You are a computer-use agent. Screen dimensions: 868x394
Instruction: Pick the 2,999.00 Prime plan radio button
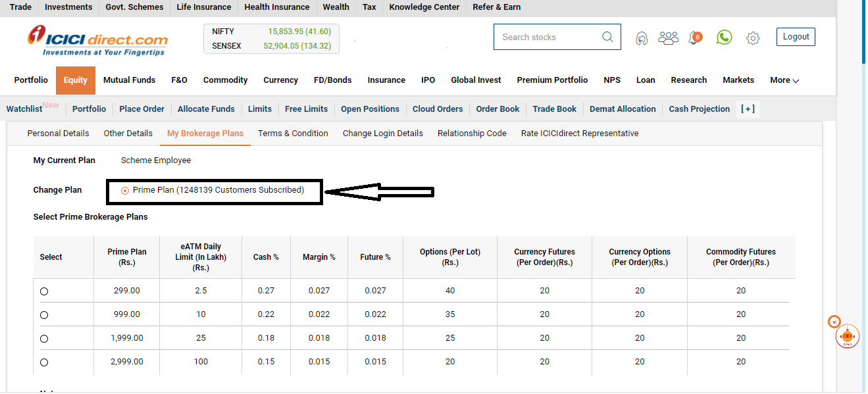pos(44,362)
